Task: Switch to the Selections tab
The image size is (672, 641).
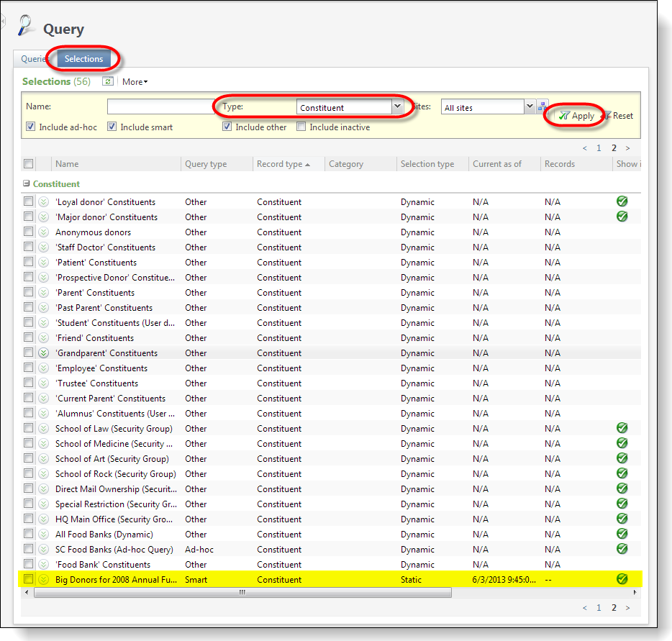Action: 84,59
